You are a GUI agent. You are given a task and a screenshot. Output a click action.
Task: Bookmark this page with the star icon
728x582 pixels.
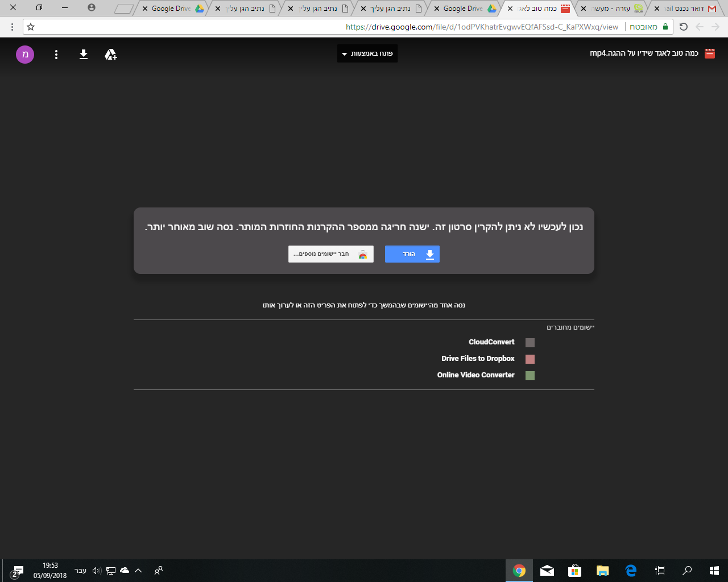pyautogui.click(x=31, y=27)
